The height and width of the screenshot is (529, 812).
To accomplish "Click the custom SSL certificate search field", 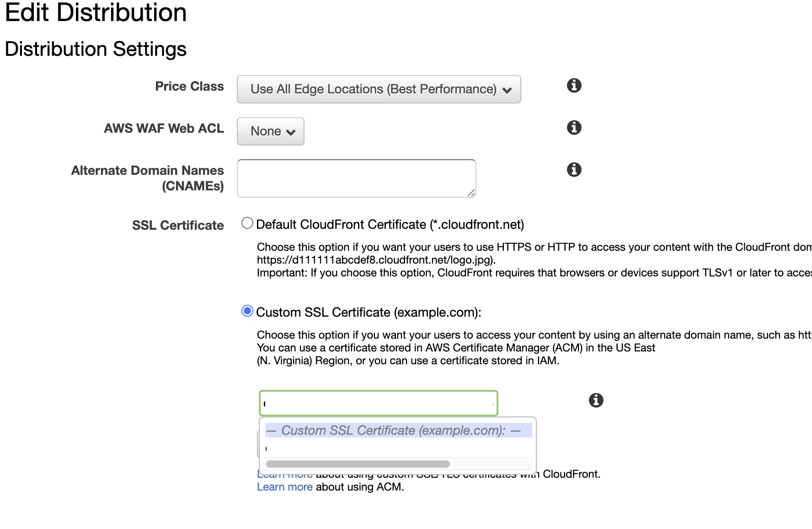I will (x=378, y=403).
